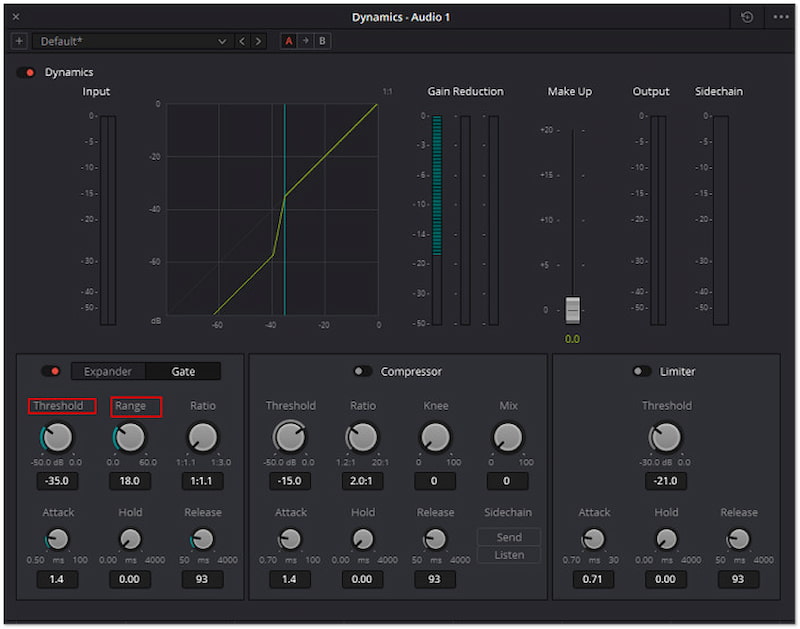800x629 pixels.
Task: Go to previous preset arrow
Action: (x=242, y=41)
